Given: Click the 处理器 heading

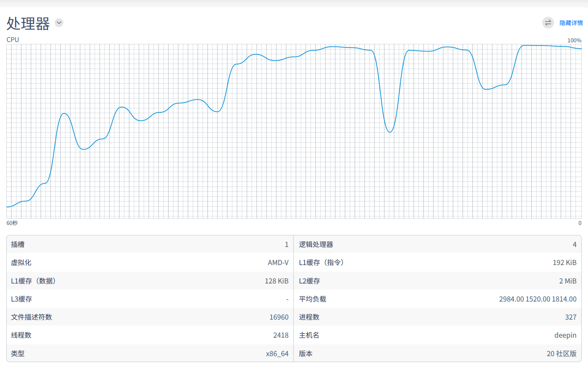Looking at the screenshot, I should pos(28,24).
